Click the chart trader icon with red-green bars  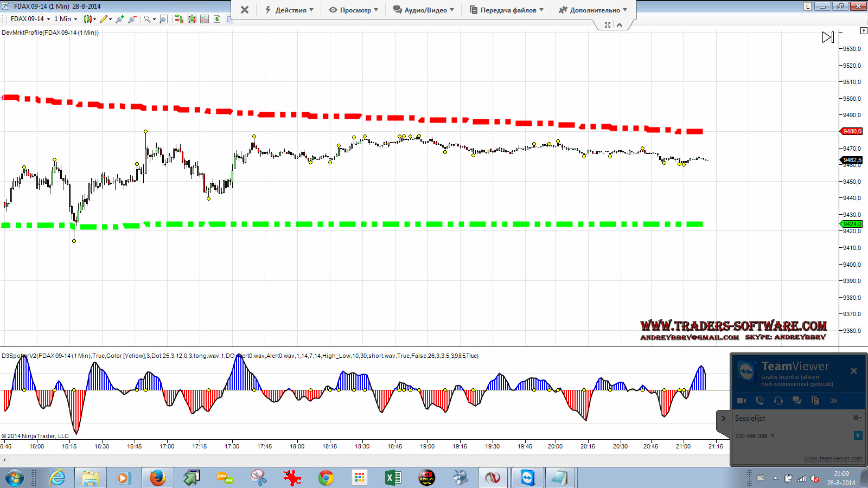click(179, 19)
